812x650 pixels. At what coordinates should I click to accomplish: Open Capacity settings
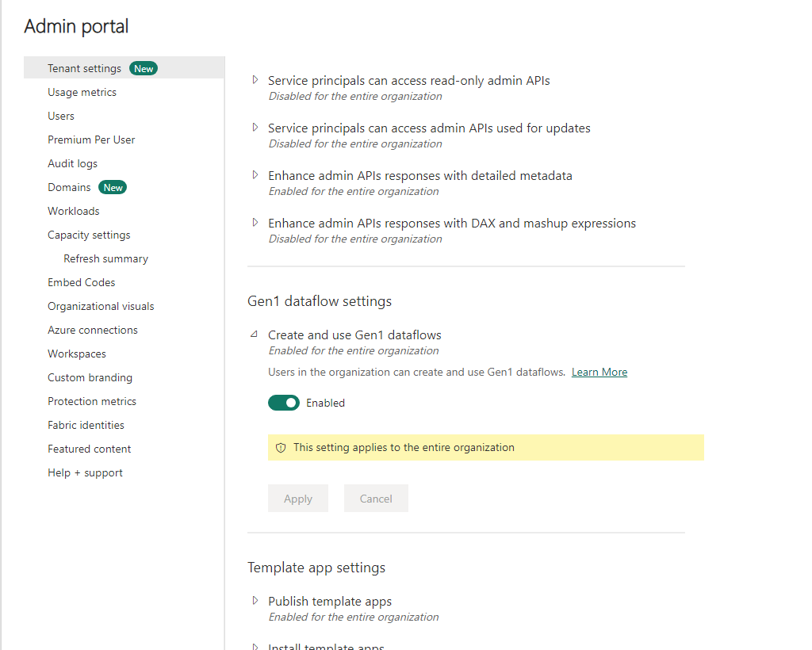[89, 235]
